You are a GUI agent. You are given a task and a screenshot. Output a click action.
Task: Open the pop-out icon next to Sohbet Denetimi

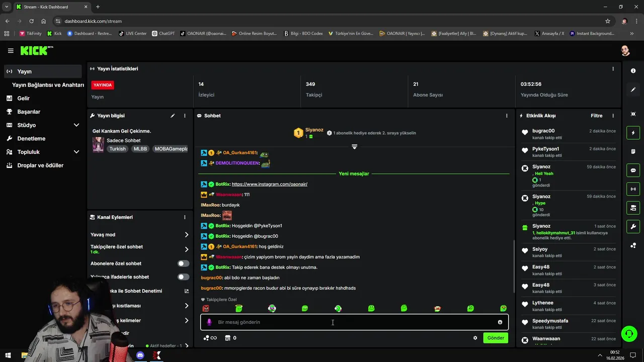tap(187, 291)
